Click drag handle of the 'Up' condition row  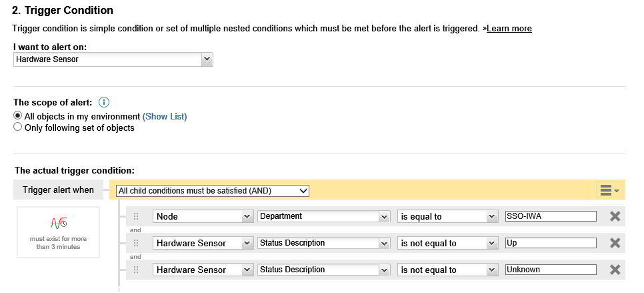click(x=136, y=243)
